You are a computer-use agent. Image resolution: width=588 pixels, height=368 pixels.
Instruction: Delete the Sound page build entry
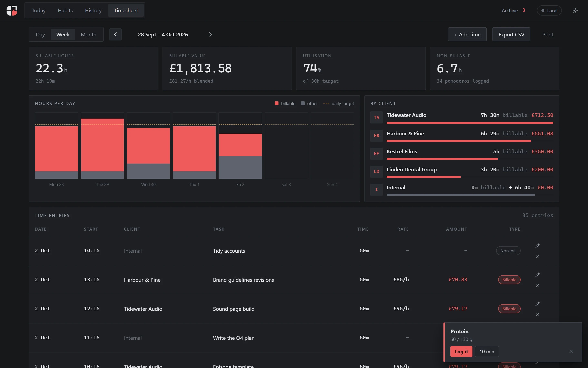[537, 314]
